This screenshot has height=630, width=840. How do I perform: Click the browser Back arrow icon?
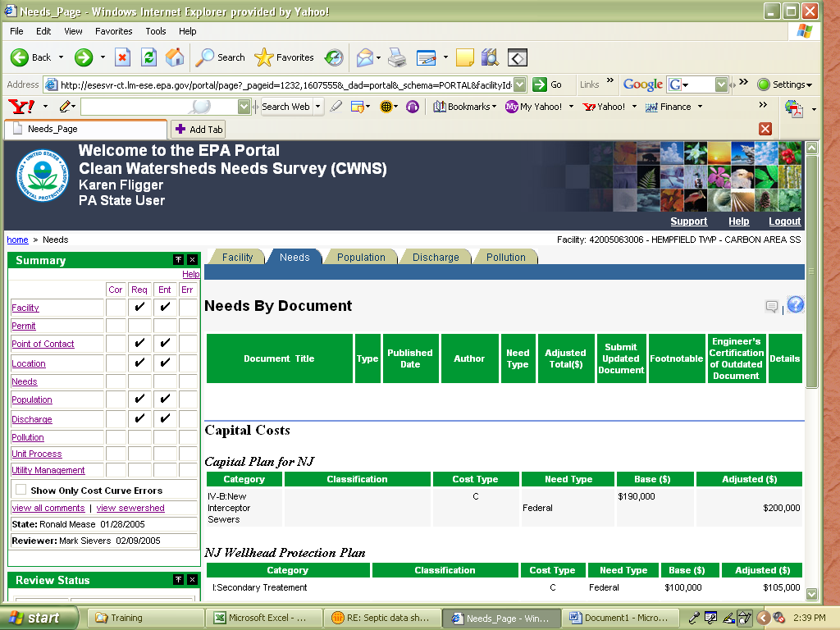(20, 57)
